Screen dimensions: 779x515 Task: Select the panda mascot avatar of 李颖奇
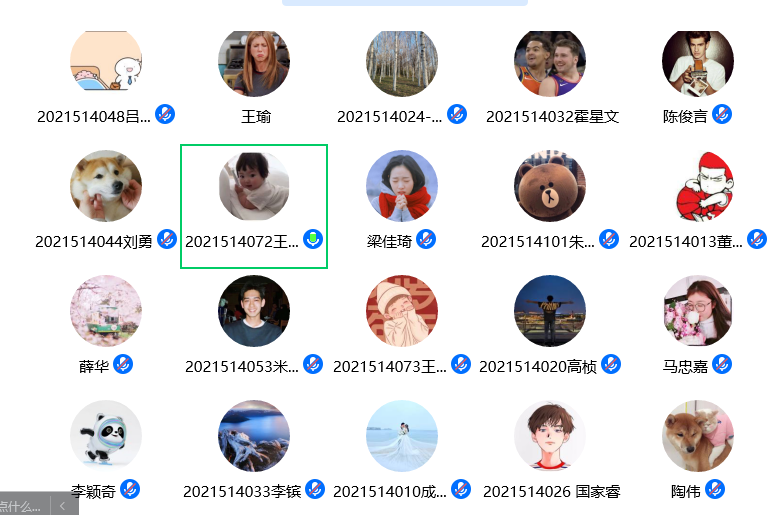(x=106, y=436)
